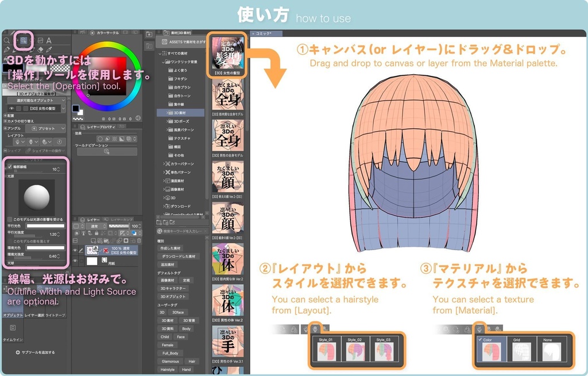Click the light source sphere preview
This screenshot has width=588, height=376.
click(36, 197)
